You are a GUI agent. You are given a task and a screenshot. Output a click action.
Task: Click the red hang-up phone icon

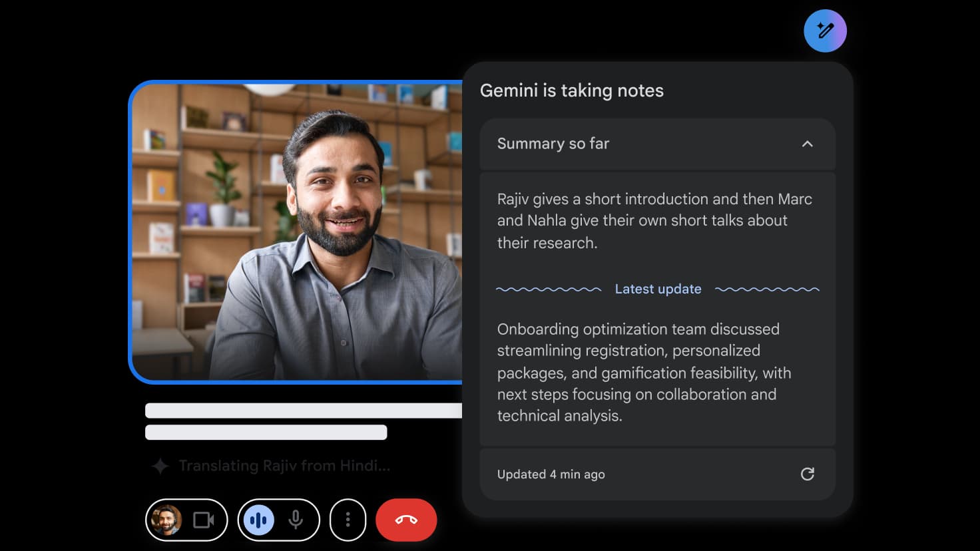pos(406,520)
